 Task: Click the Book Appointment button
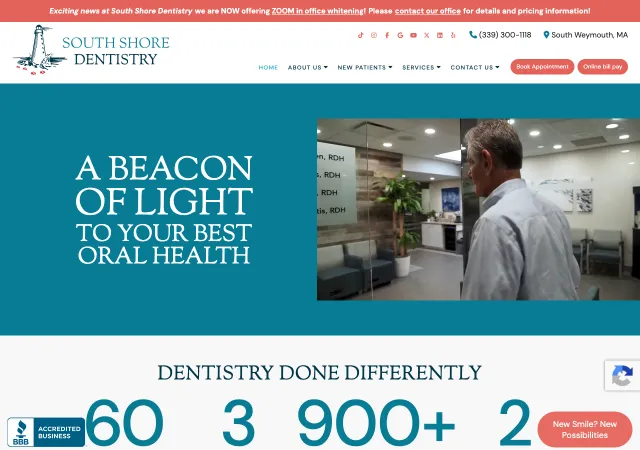coord(542,67)
